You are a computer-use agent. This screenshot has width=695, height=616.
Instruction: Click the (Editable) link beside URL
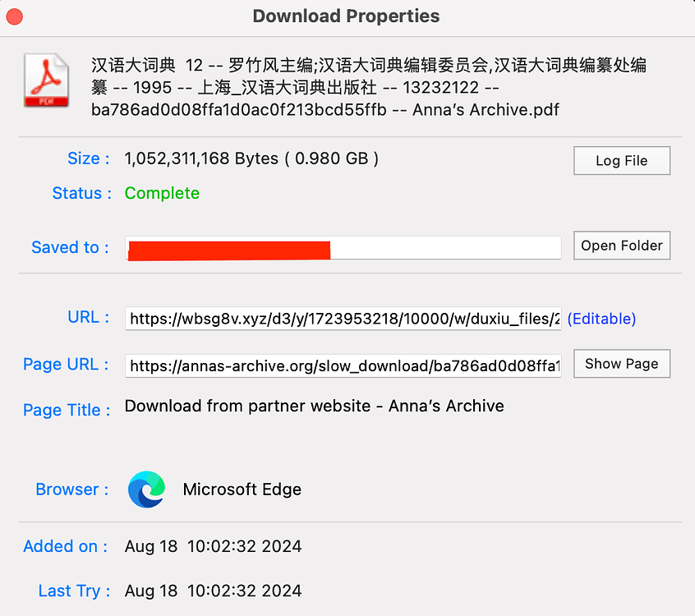601,319
